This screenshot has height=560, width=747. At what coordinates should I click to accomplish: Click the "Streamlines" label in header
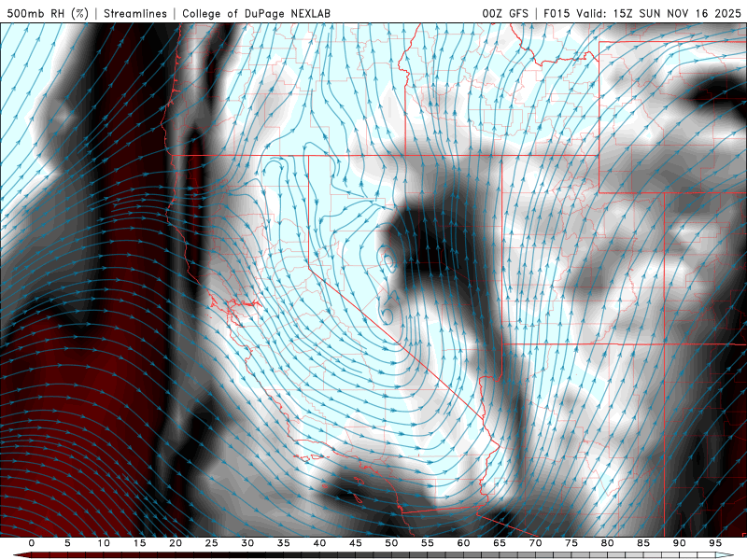(x=135, y=13)
